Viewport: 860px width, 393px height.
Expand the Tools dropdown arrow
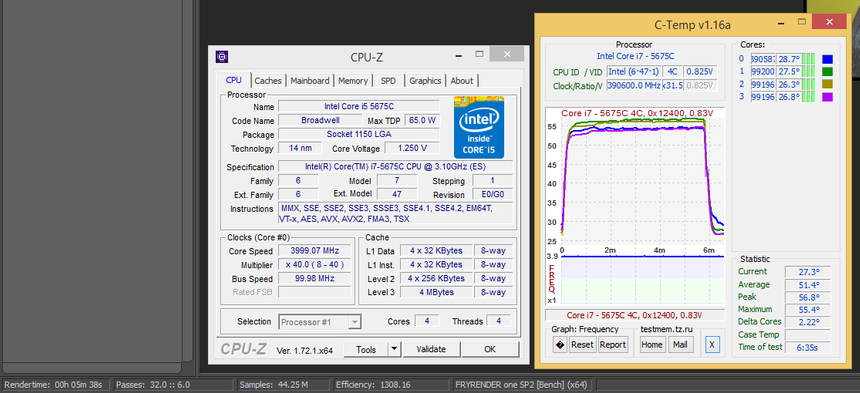pyautogui.click(x=394, y=349)
